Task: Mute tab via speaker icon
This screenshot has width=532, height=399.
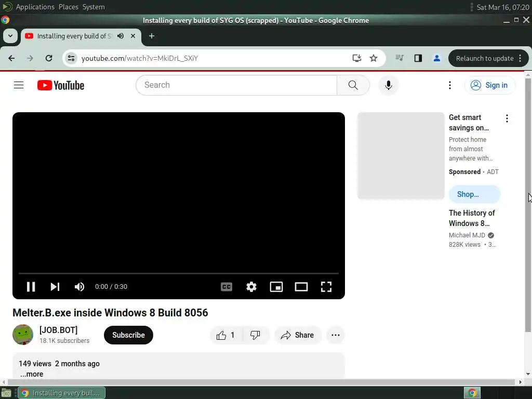Action: [121, 36]
